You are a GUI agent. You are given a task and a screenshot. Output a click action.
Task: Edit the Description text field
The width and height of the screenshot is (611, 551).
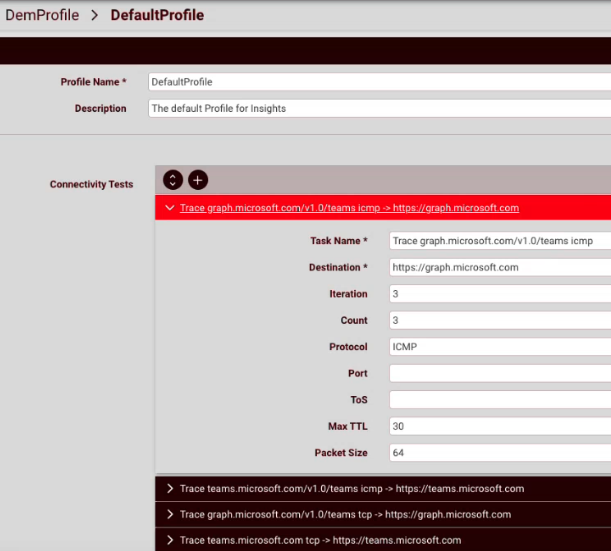(x=378, y=108)
